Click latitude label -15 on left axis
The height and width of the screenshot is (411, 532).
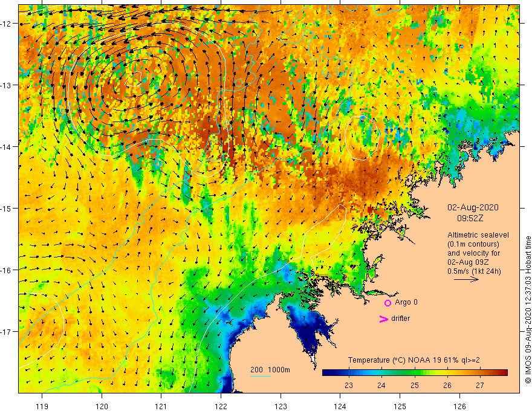7,208
